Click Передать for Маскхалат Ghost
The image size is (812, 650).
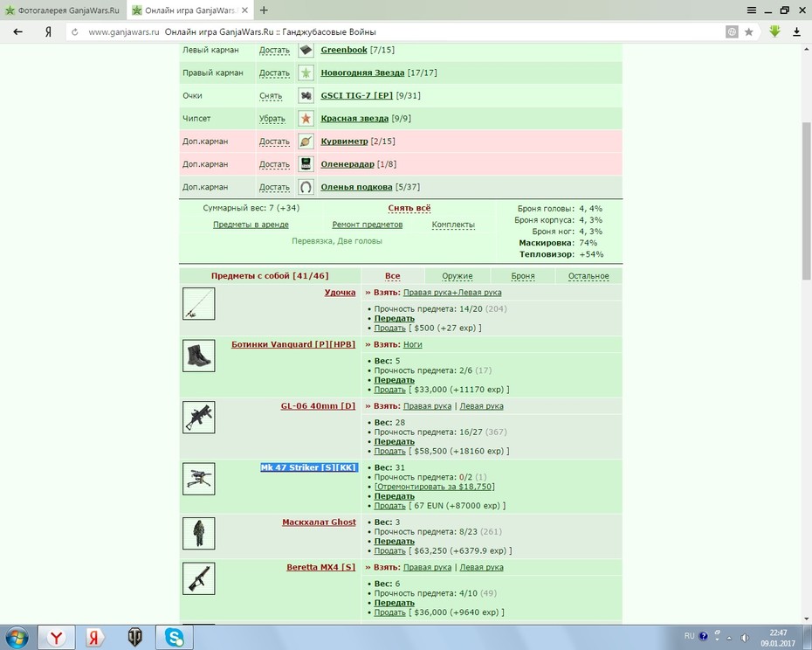[x=394, y=541]
